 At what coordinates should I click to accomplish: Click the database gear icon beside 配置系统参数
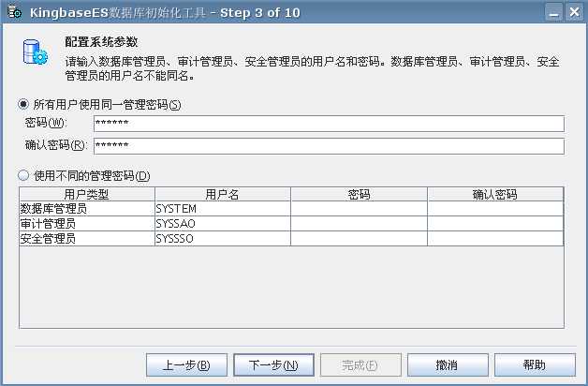coord(36,52)
